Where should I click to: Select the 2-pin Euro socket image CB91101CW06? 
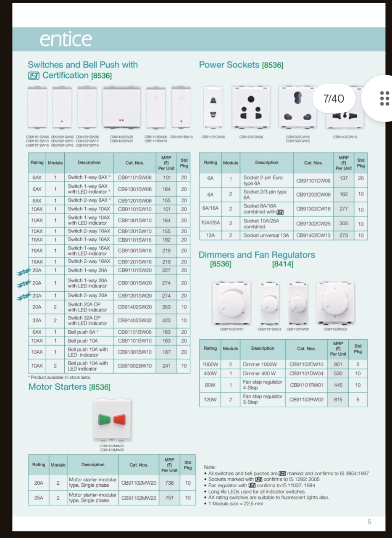(x=213, y=108)
